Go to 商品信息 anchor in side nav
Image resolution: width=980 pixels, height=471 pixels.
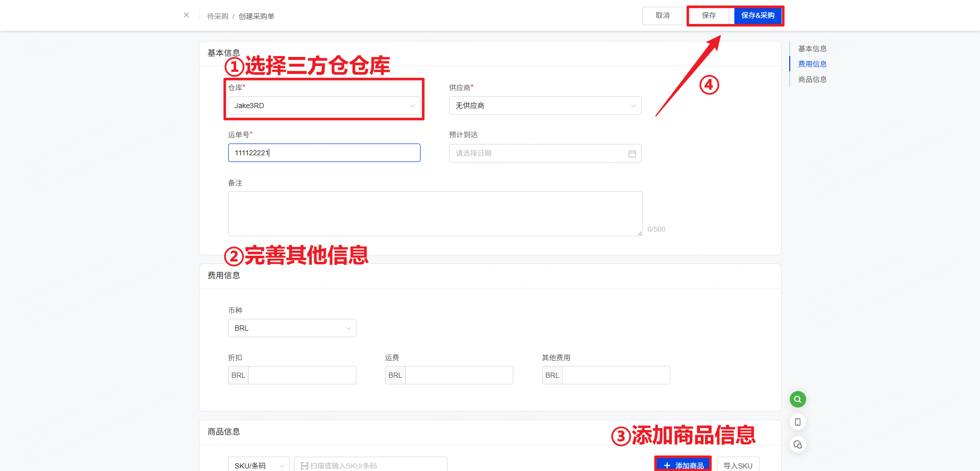point(812,79)
